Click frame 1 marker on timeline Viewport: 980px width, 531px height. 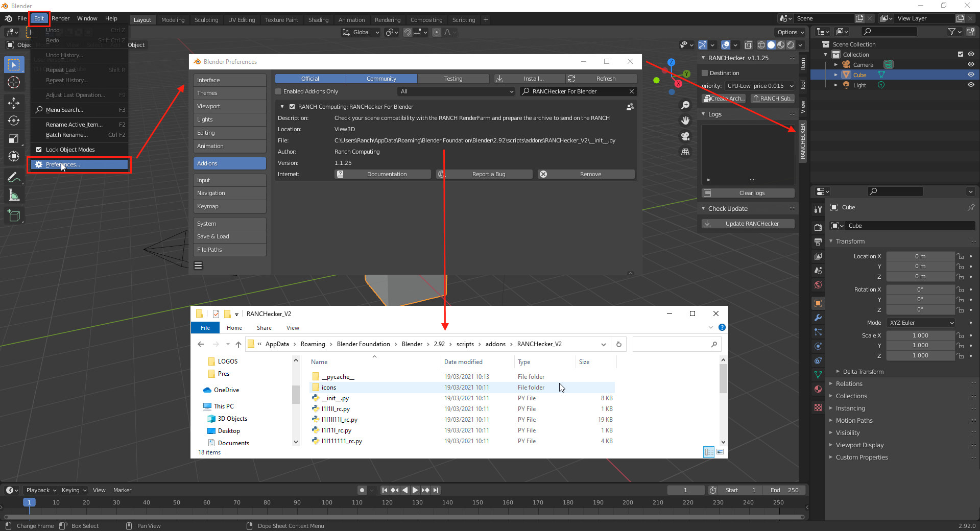click(x=29, y=502)
